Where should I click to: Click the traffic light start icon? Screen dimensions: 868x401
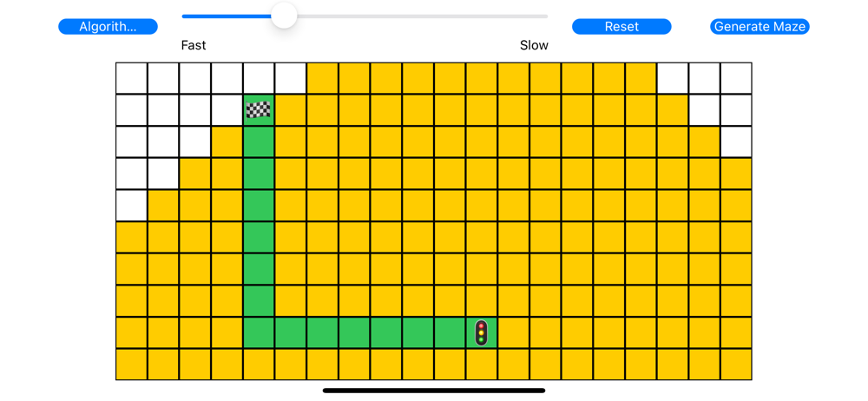click(x=482, y=332)
